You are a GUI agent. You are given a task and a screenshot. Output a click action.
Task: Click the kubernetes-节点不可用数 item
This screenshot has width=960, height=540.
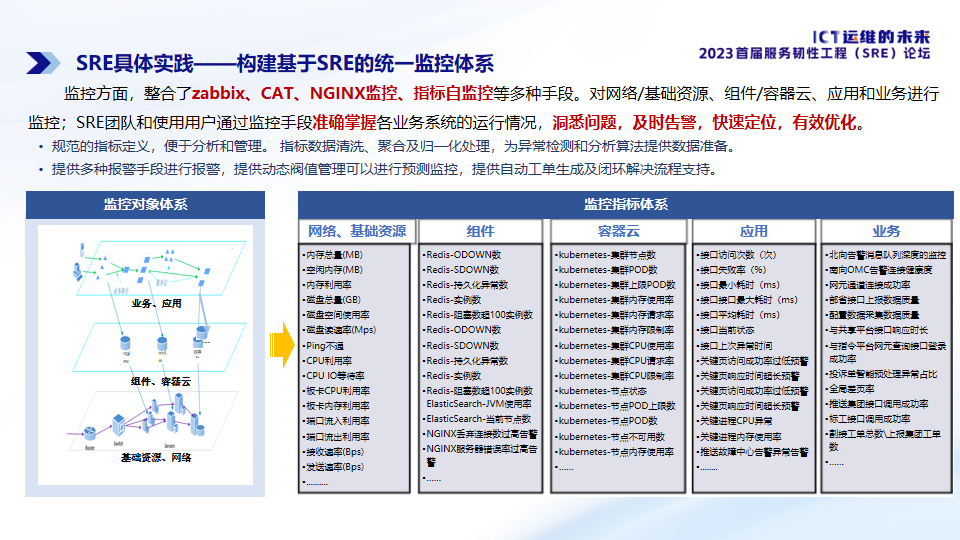[610, 437]
